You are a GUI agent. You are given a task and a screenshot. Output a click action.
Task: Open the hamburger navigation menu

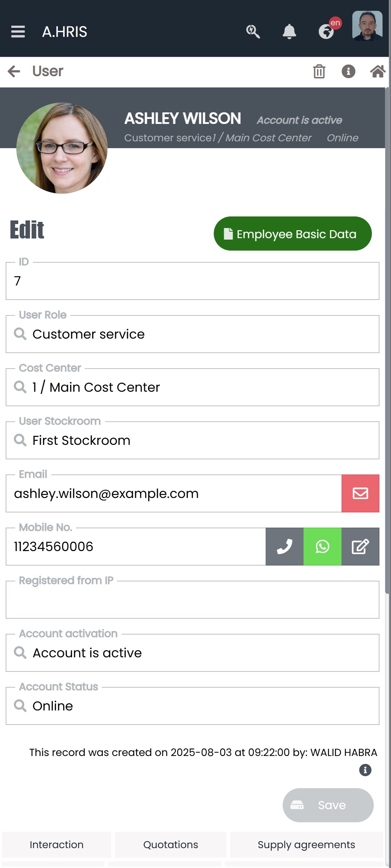18,32
